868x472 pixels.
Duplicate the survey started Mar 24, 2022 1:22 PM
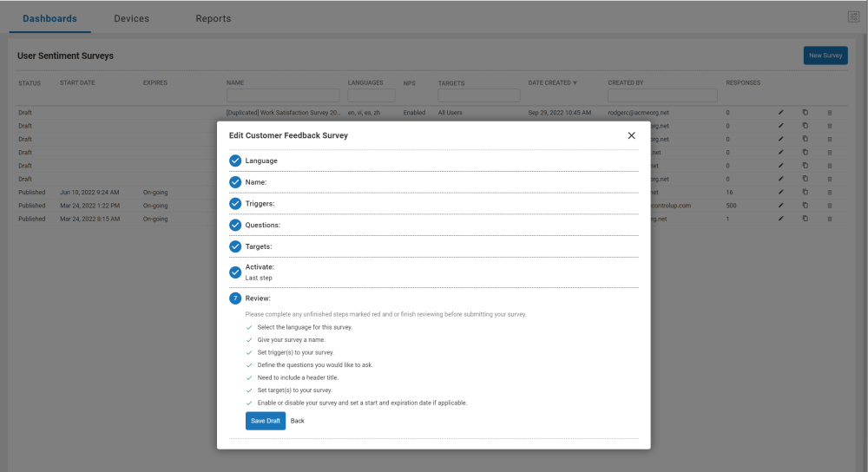806,206
